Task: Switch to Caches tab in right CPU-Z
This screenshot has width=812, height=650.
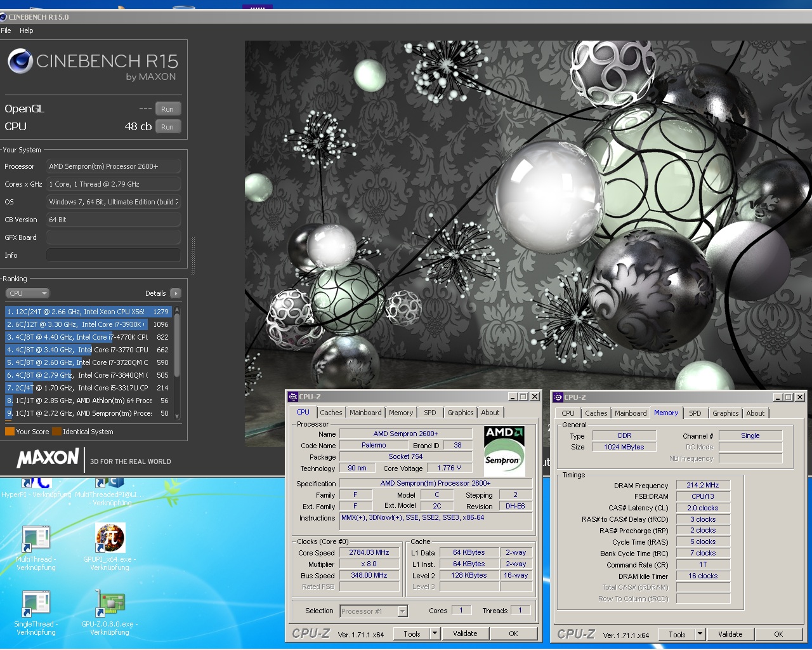Action: 596,413
